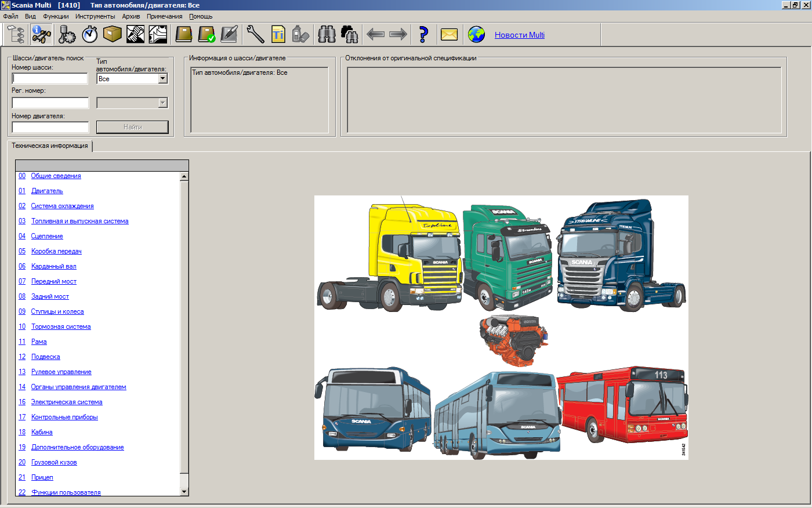The width and height of the screenshot is (812, 508).
Task: Open the brown notebook icon without checkmark
Action: click(x=184, y=35)
